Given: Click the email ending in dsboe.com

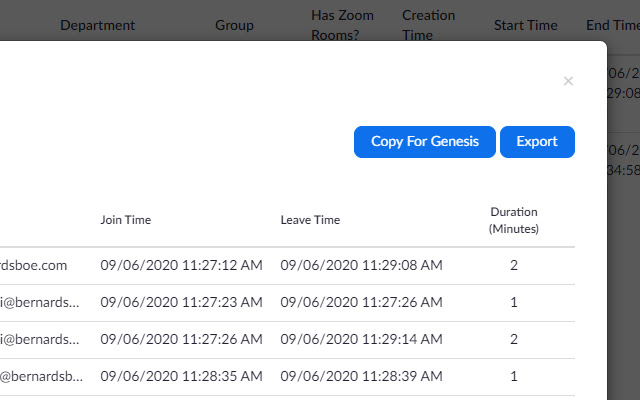Looking at the screenshot, I should point(33,265).
